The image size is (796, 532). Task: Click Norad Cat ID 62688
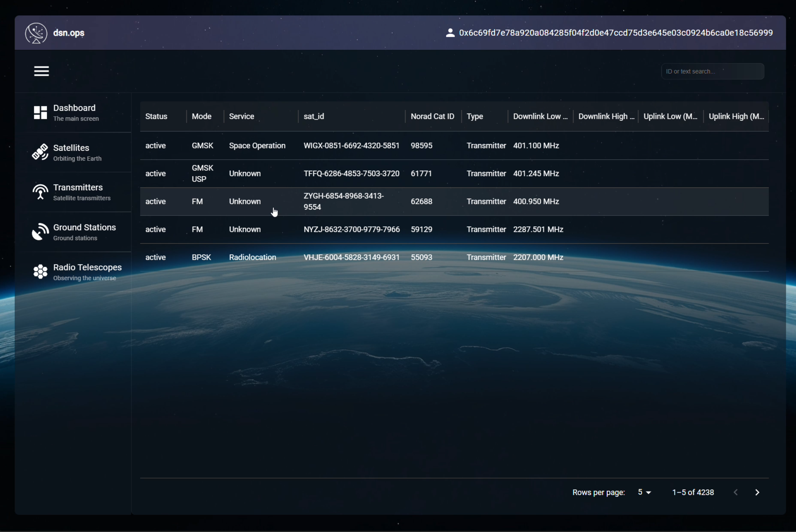tap(421, 201)
